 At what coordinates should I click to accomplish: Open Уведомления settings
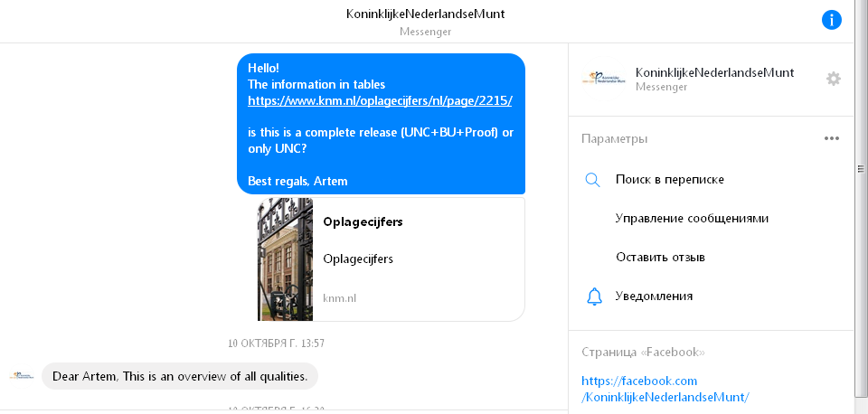click(x=654, y=296)
